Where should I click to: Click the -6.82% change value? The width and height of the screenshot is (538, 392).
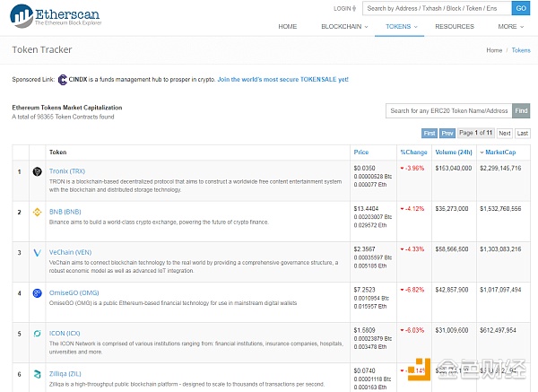[x=412, y=290]
